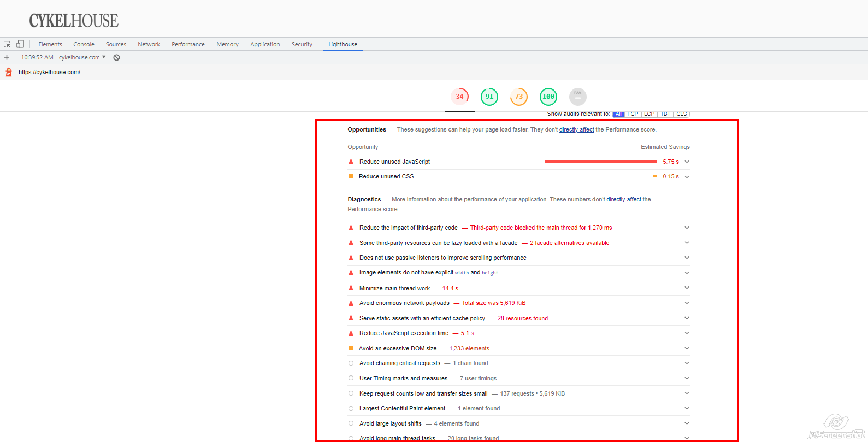
Task: Select the CLS audit filter
Action: 681,114
